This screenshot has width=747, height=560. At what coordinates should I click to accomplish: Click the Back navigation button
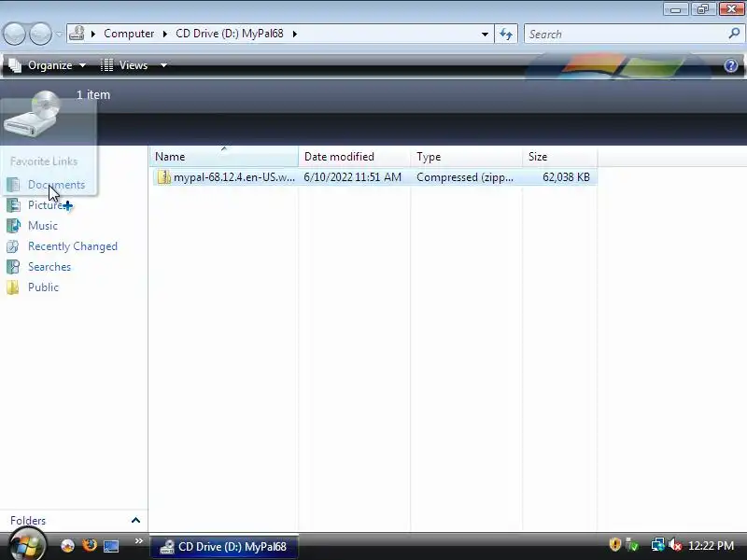(x=14, y=35)
